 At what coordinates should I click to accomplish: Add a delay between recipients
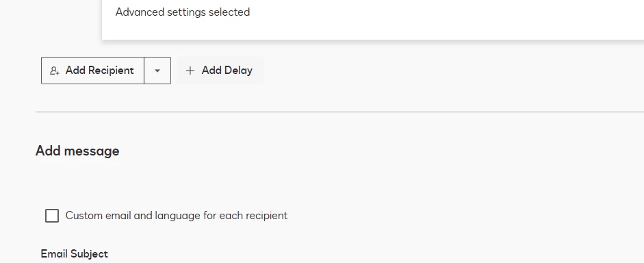pyautogui.click(x=220, y=71)
